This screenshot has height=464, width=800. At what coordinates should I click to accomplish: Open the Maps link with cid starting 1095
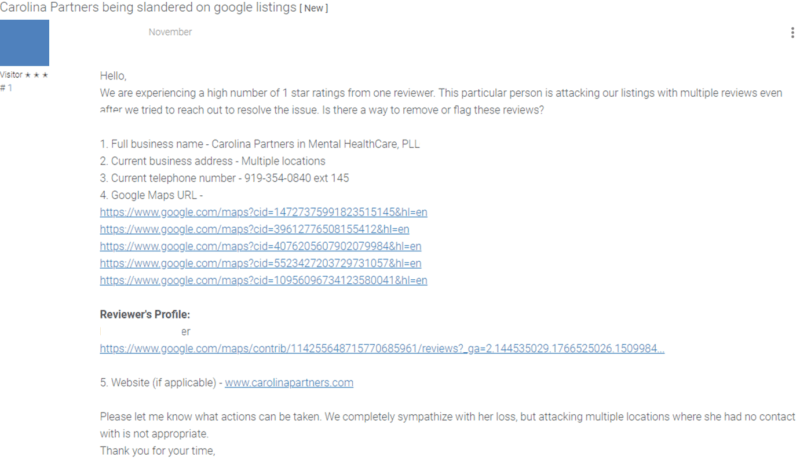(264, 280)
